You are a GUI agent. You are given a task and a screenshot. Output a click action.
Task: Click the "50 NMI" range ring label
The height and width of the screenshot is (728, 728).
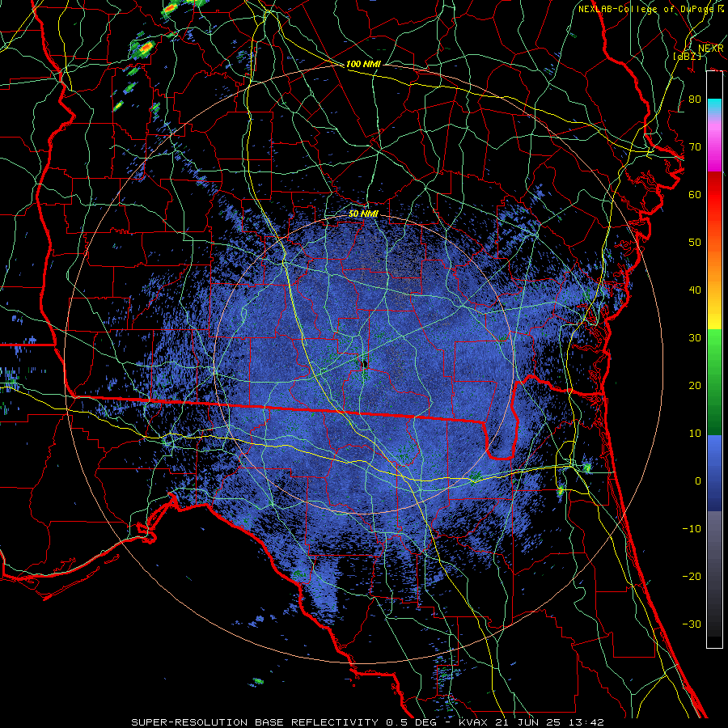pos(363,214)
